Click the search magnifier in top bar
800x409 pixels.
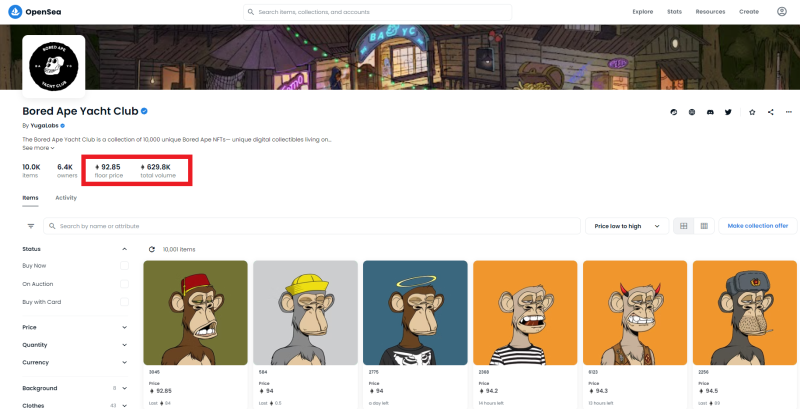[251, 12]
